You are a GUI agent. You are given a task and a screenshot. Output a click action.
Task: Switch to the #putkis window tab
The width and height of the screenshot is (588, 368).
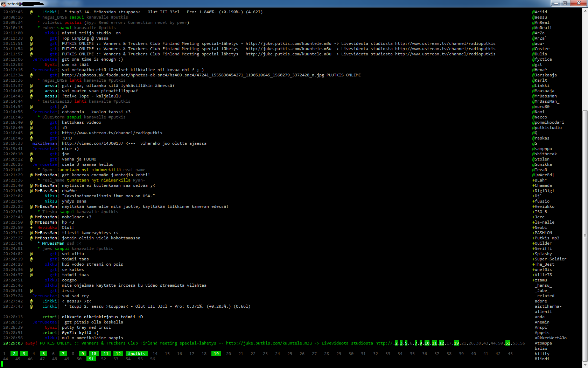click(x=136, y=354)
